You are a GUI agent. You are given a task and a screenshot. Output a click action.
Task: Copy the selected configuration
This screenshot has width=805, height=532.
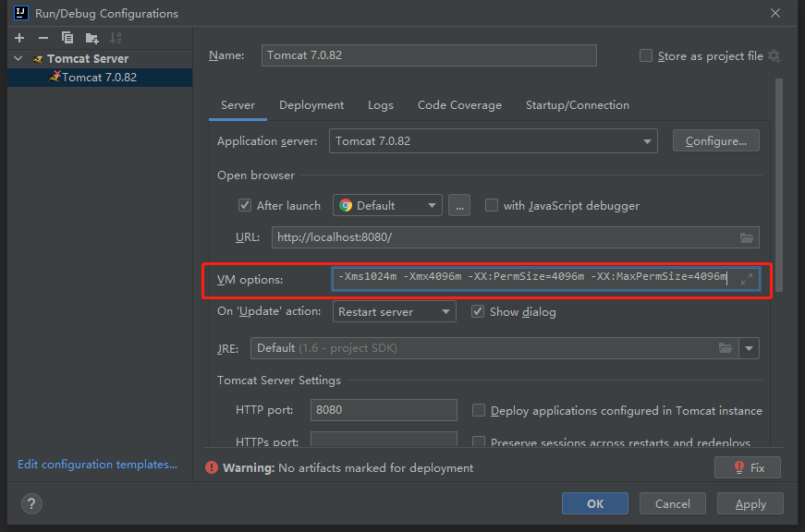pyautogui.click(x=67, y=38)
